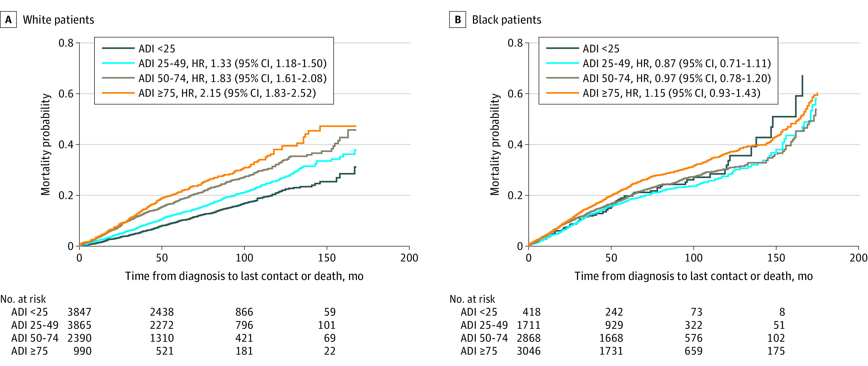This screenshot has width=868, height=366.
Task: Click the panel B label box
Action: tap(458, 20)
